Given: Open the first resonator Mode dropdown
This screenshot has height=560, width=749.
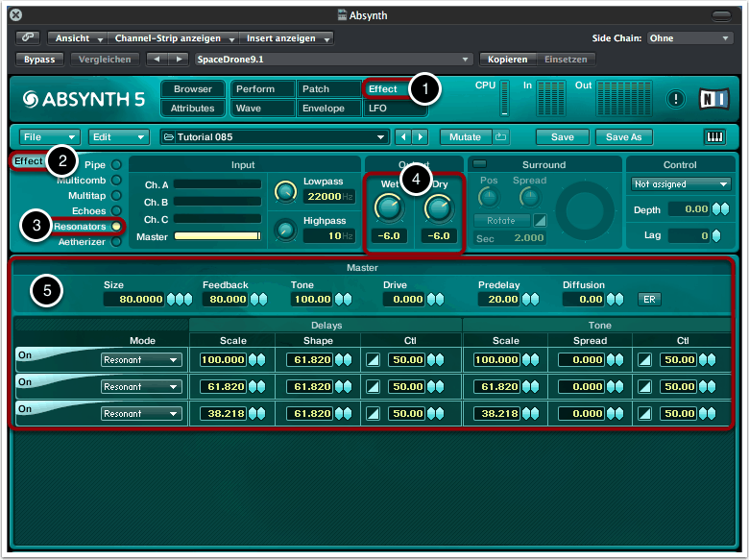Looking at the screenshot, I should pos(141,360).
